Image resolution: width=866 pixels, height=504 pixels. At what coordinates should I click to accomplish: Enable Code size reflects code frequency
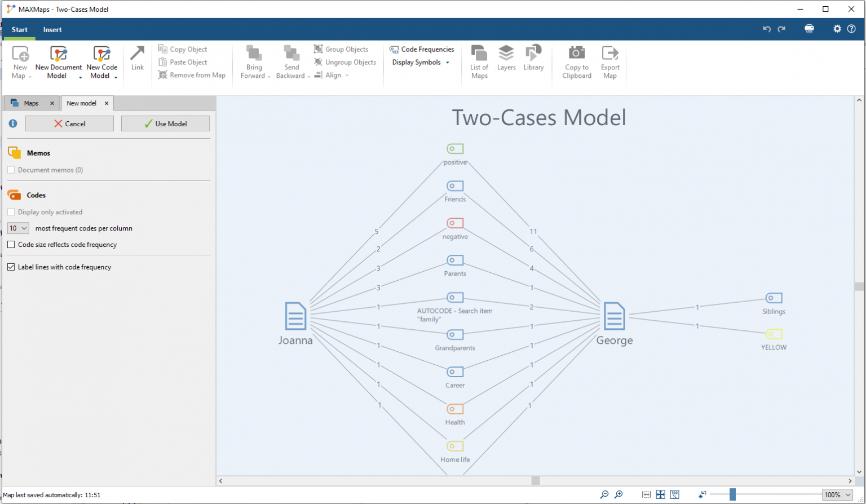10,244
